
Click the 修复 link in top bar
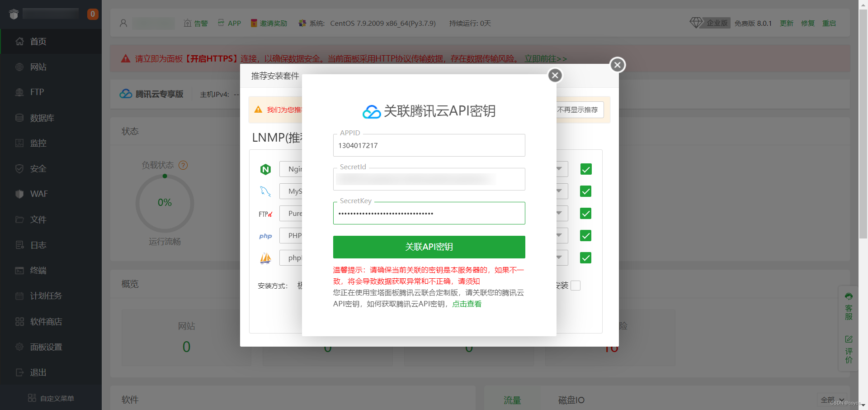point(808,23)
